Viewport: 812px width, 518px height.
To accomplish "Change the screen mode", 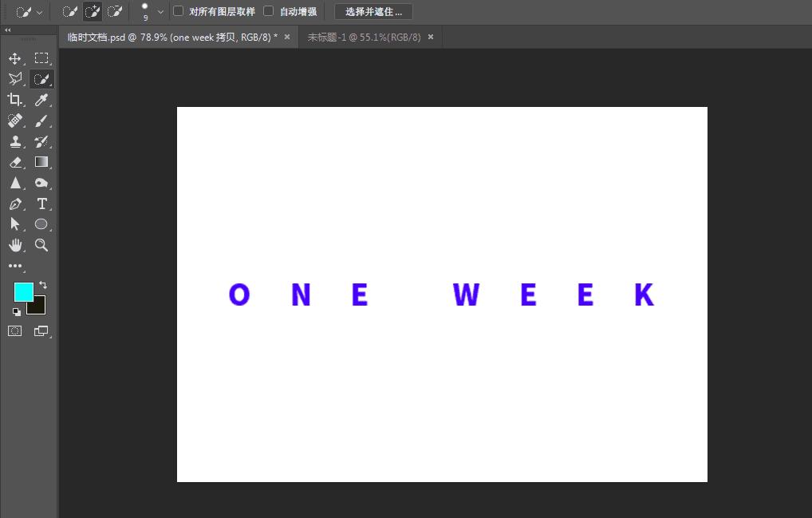I will [41, 331].
